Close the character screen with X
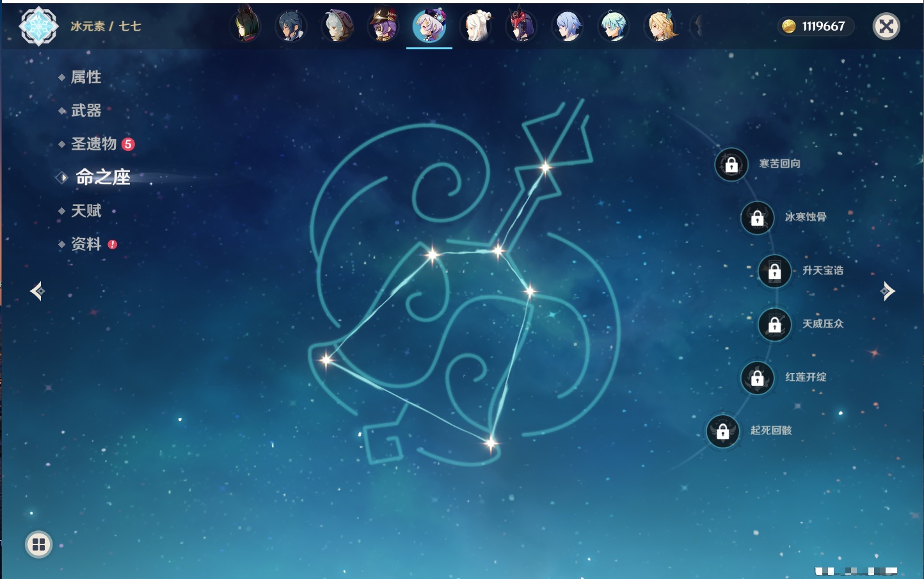924x579 pixels. (886, 26)
